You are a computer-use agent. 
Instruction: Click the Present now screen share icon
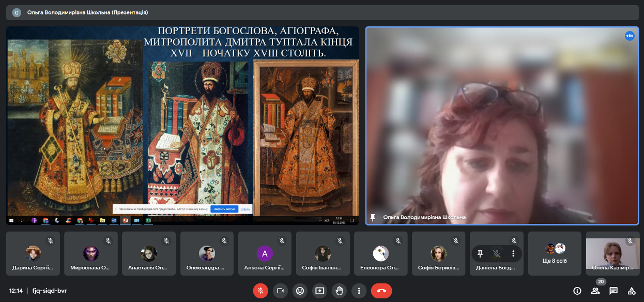click(319, 291)
